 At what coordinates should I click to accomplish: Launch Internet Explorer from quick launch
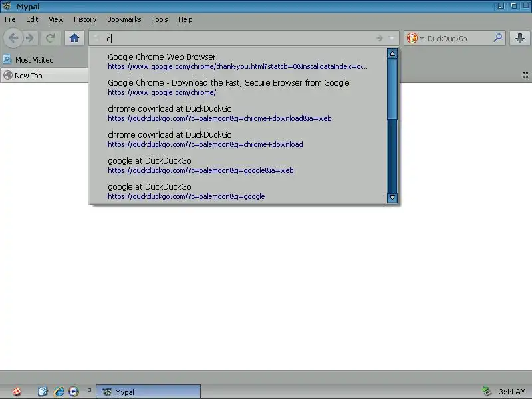click(x=59, y=392)
